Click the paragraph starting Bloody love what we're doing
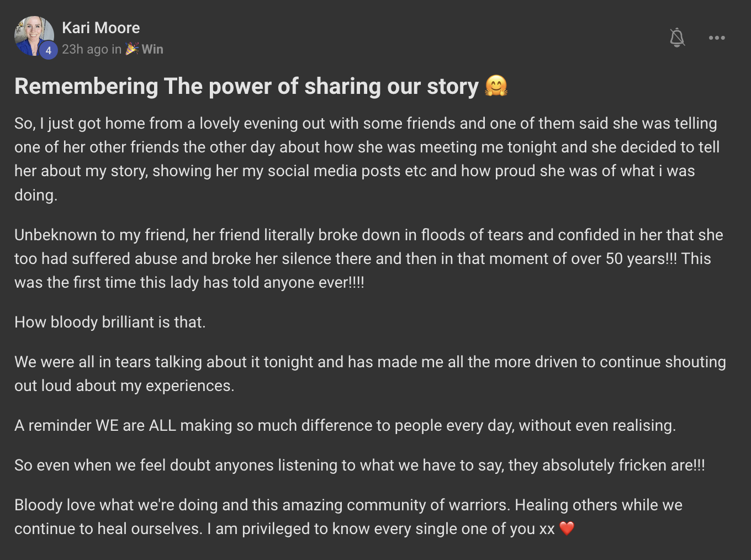751x560 pixels. [x=348, y=517]
